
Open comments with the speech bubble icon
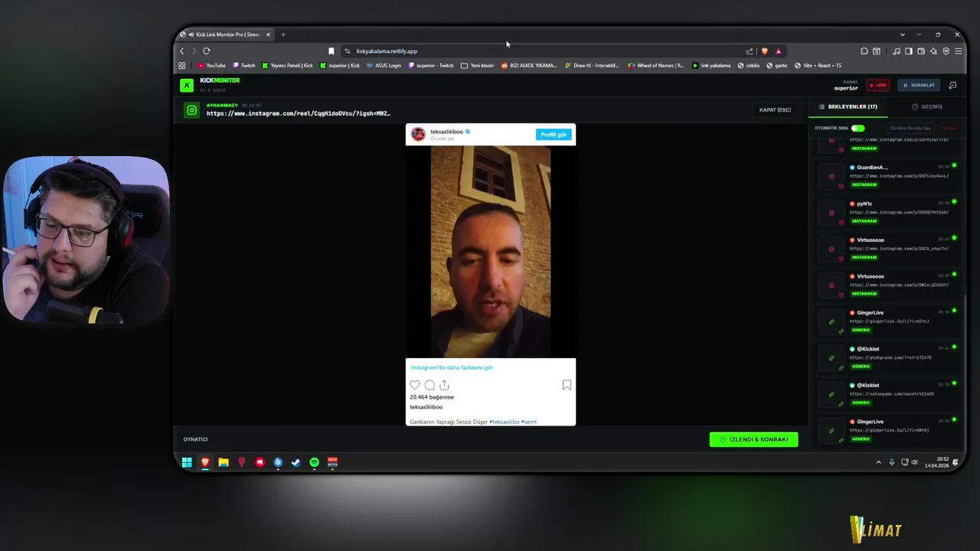tap(430, 385)
